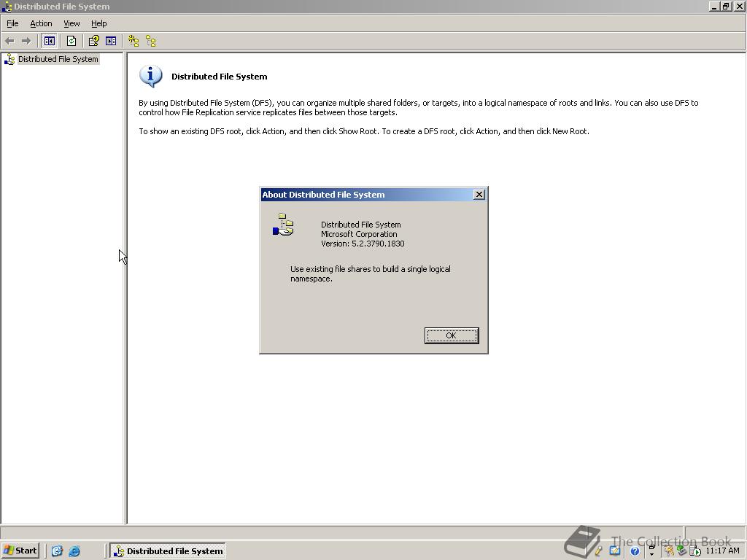Click the splitter between tree and details
Image resolution: width=747 pixels, height=560 pixels.
point(125,288)
